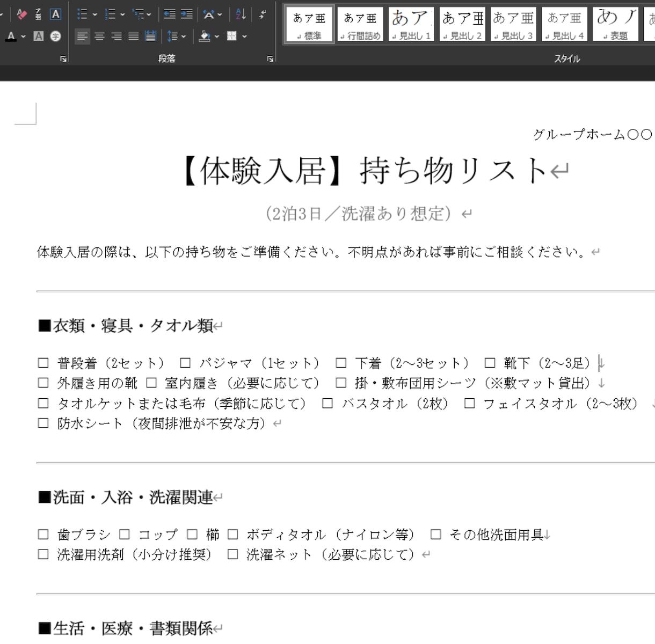Decrease the paragraph indent
Image resolution: width=655 pixels, height=644 pixels.
point(170,14)
